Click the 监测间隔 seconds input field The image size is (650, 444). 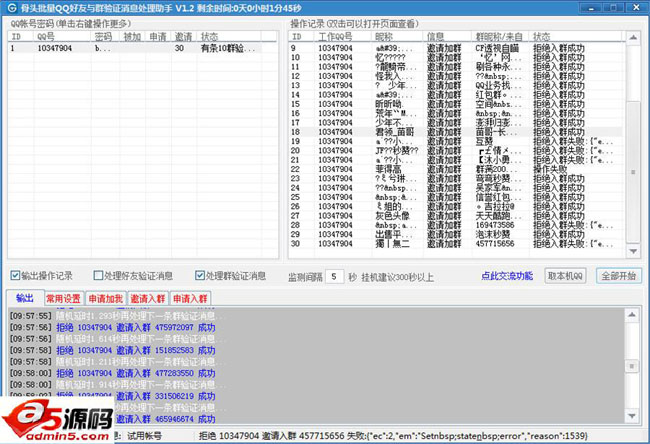(335, 276)
